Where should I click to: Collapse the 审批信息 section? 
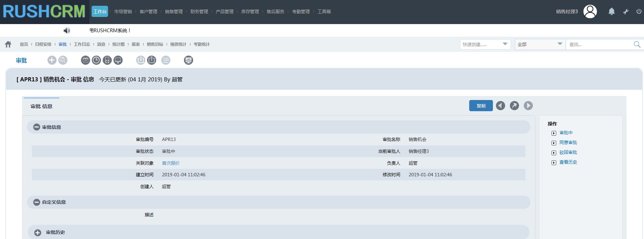[x=37, y=127]
